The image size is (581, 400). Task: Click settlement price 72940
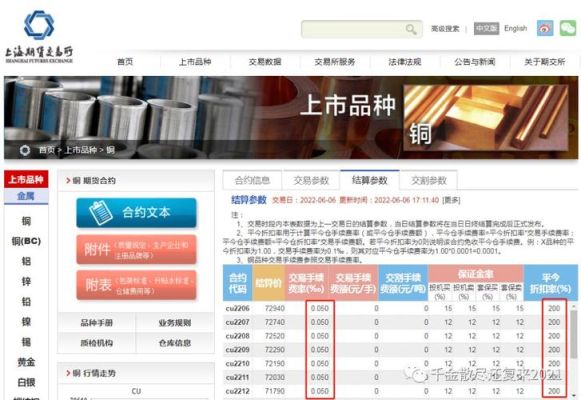click(275, 309)
